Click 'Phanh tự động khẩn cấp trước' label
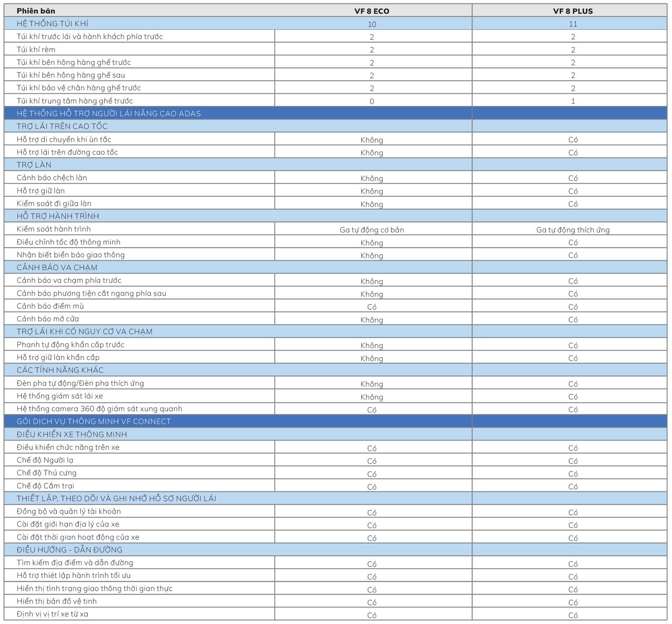Viewport: 672px width, 624px height. (71, 345)
